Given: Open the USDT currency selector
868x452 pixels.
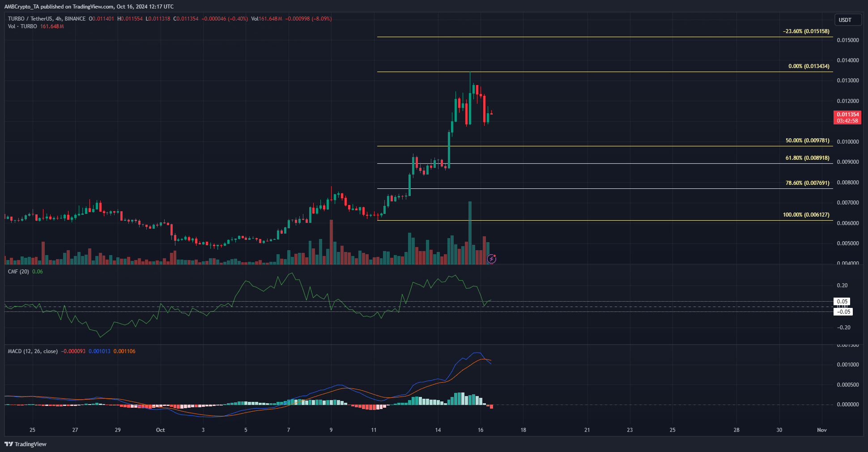Looking at the screenshot, I should [x=848, y=20].
